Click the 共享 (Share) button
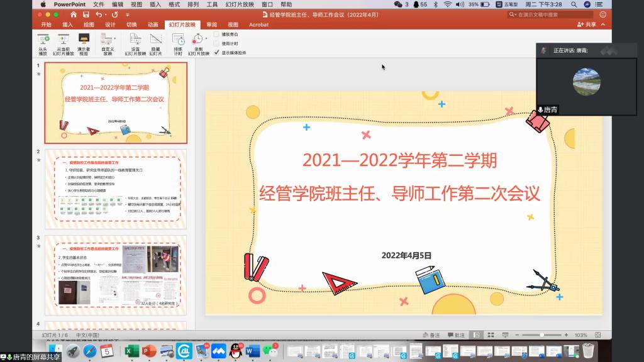Viewport: 644px width, 362px height. 586,25
